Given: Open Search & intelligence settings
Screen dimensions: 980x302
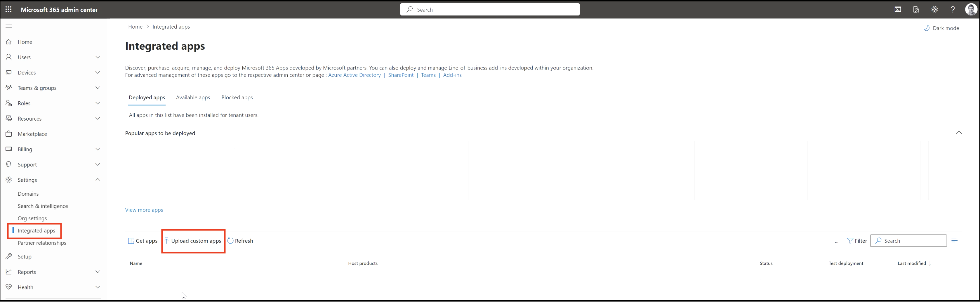Looking at the screenshot, I should 43,206.
